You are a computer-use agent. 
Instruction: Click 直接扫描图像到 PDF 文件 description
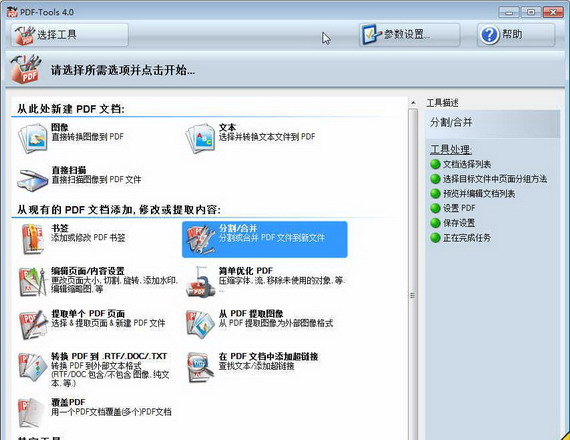point(96,180)
